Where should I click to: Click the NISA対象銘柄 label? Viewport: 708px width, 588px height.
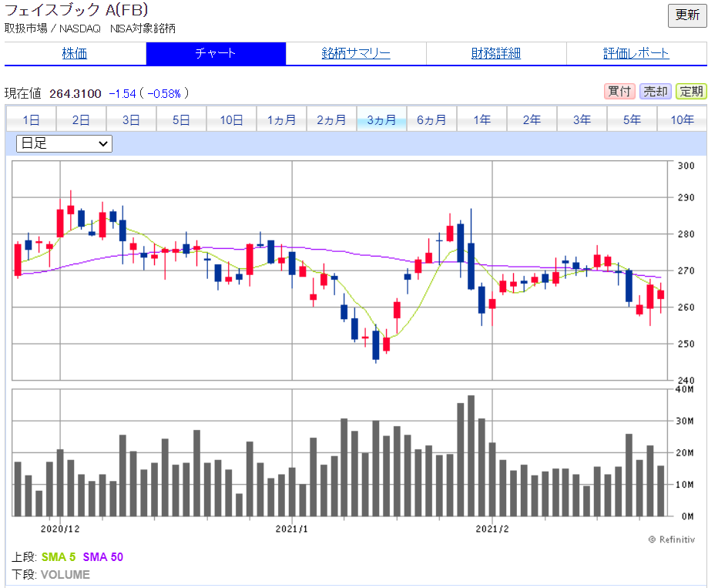pyautogui.click(x=143, y=29)
